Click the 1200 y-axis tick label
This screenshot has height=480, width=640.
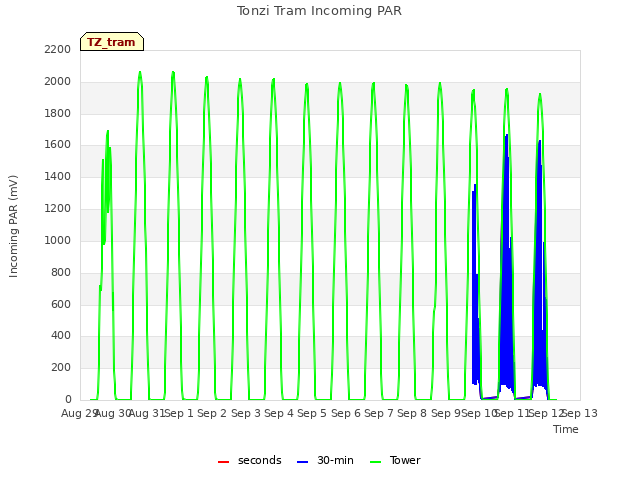pos(58,208)
